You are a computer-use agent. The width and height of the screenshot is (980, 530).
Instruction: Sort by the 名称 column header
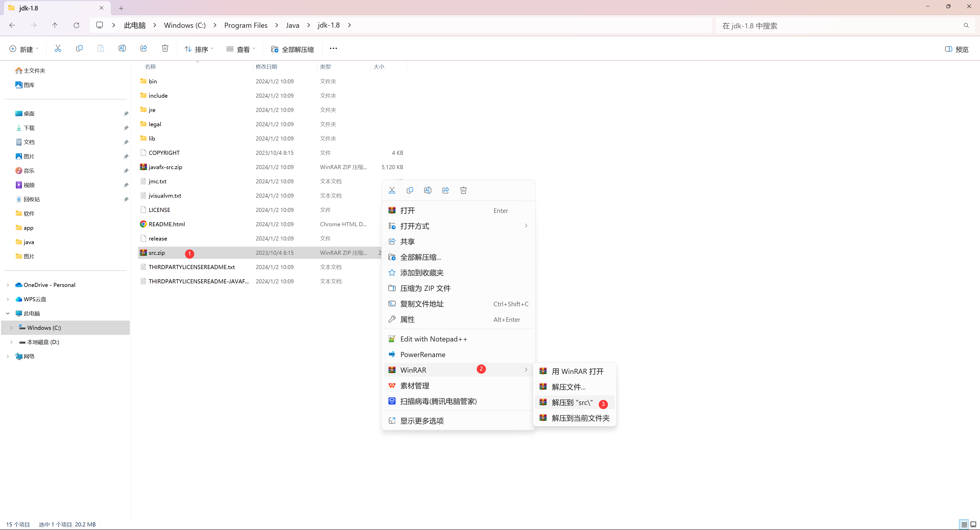pos(195,67)
